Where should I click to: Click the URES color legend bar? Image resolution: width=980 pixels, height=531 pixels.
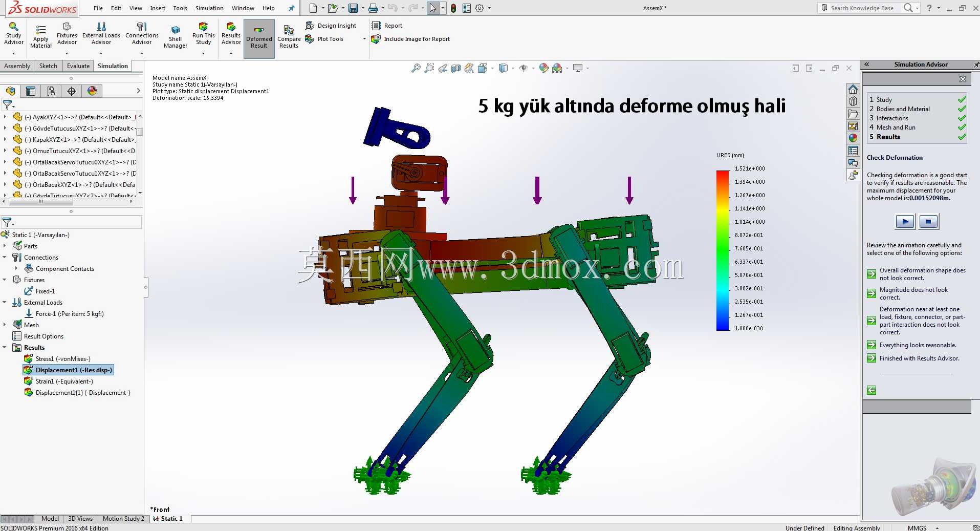click(723, 250)
